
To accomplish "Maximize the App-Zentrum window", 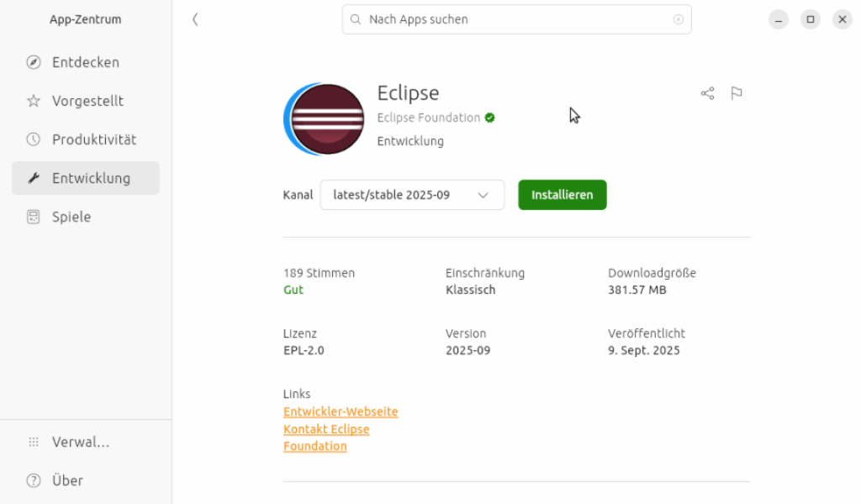I will (811, 19).
